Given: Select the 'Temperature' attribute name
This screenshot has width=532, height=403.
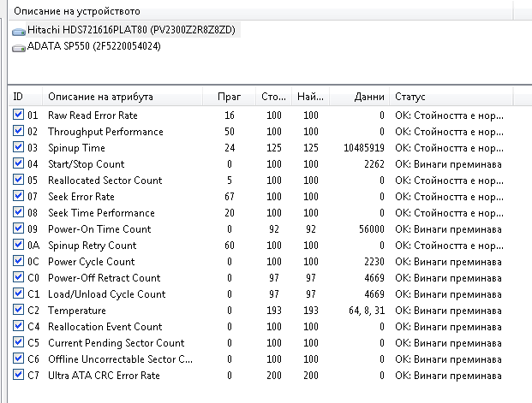Looking at the screenshot, I should [x=77, y=311].
